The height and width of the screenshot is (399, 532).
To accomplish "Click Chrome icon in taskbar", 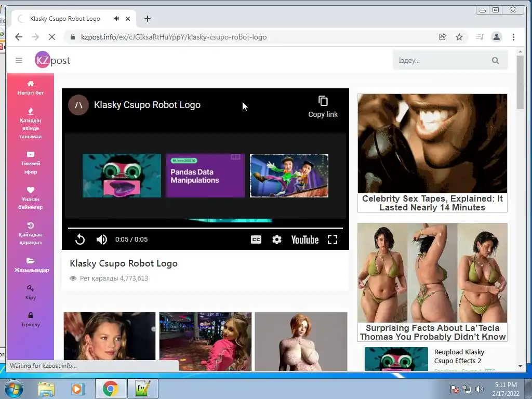I will 110,389.
